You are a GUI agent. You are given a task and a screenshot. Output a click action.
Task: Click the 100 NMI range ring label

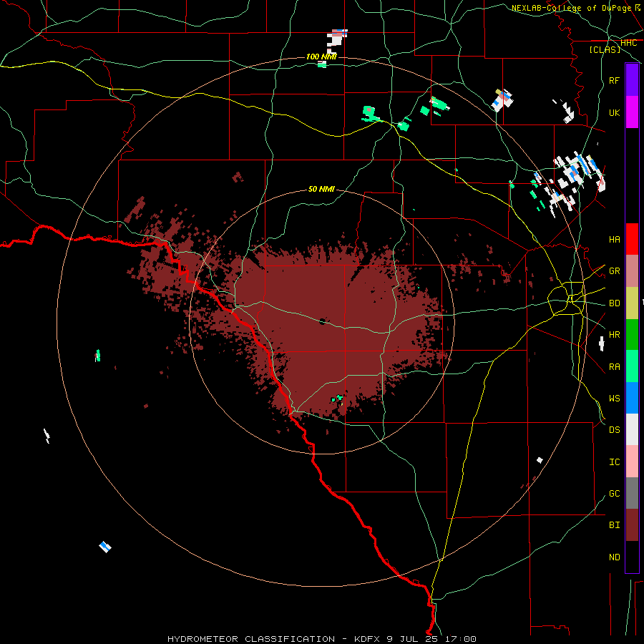coord(321,57)
